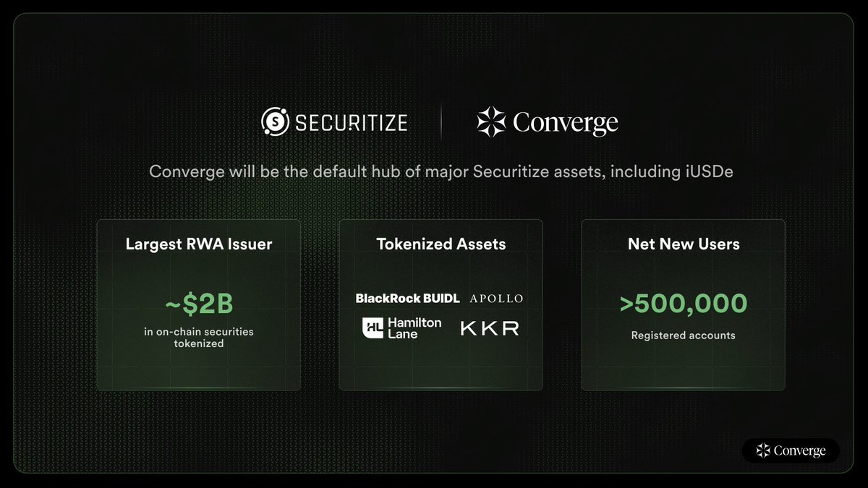Viewport: 868px width, 488px height.
Task: Click the Registered accounts caption
Action: pos(684,335)
